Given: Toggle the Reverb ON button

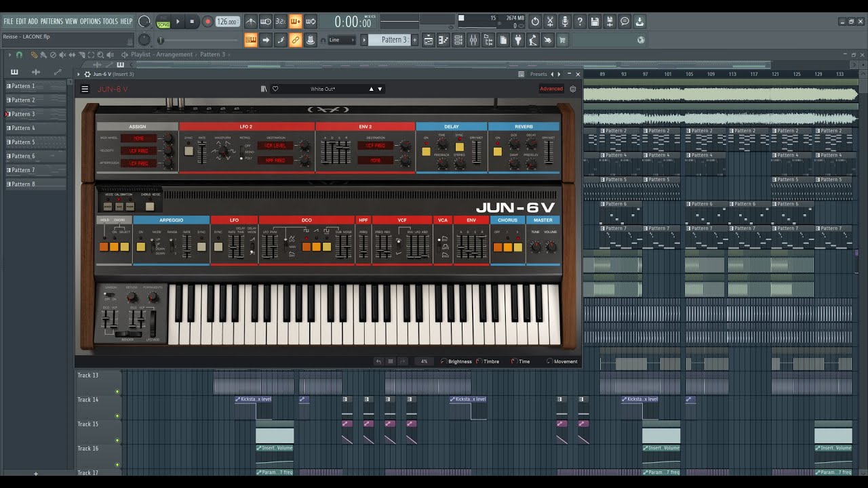Looking at the screenshot, I should click(x=497, y=152).
